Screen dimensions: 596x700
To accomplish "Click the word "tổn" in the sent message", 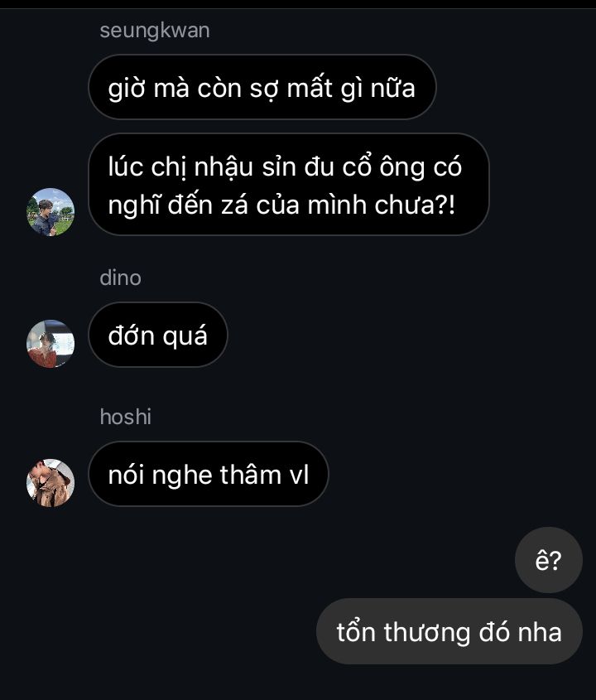I will [x=356, y=631].
